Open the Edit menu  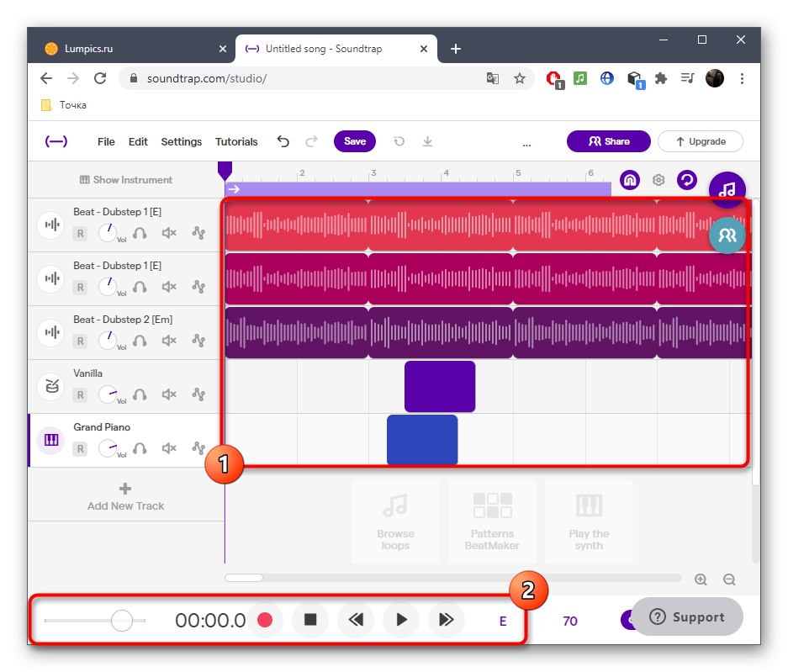pos(138,142)
